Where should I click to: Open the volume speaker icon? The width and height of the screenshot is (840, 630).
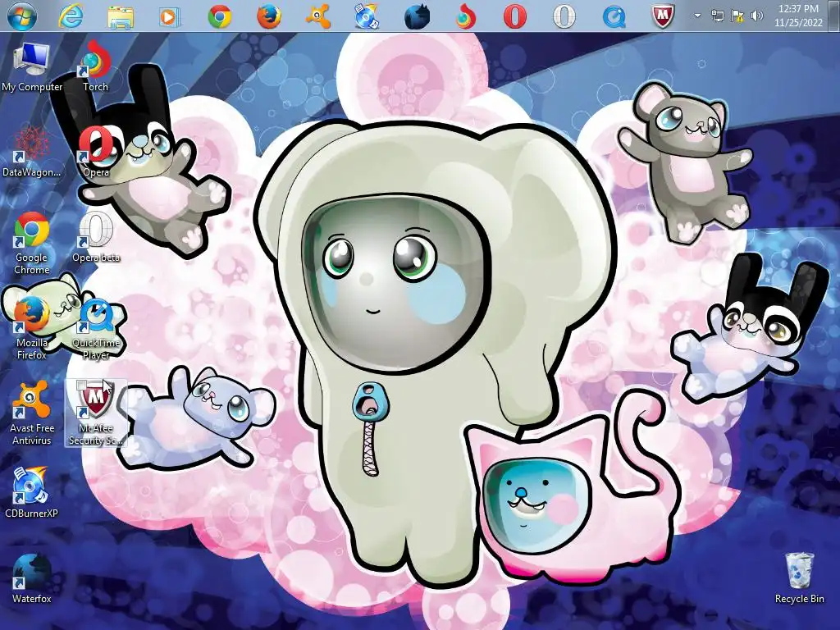pos(756,16)
